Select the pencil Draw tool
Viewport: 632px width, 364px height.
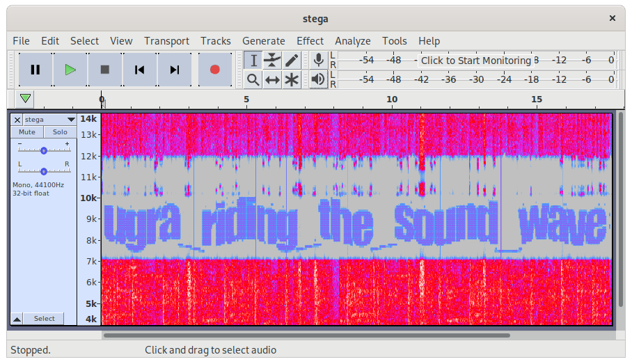coord(292,61)
